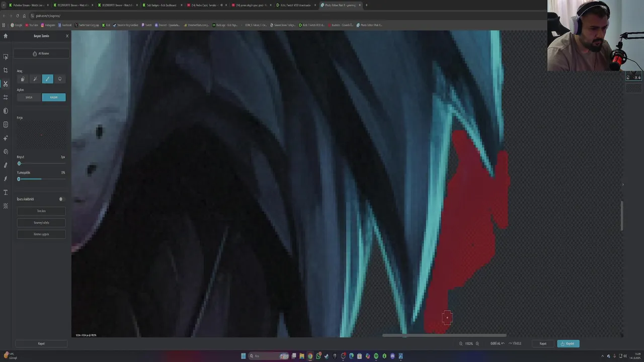This screenshot has height=362, width=644.
Task: Click Kapat button next to Kaydet
Action: (543, 343)
